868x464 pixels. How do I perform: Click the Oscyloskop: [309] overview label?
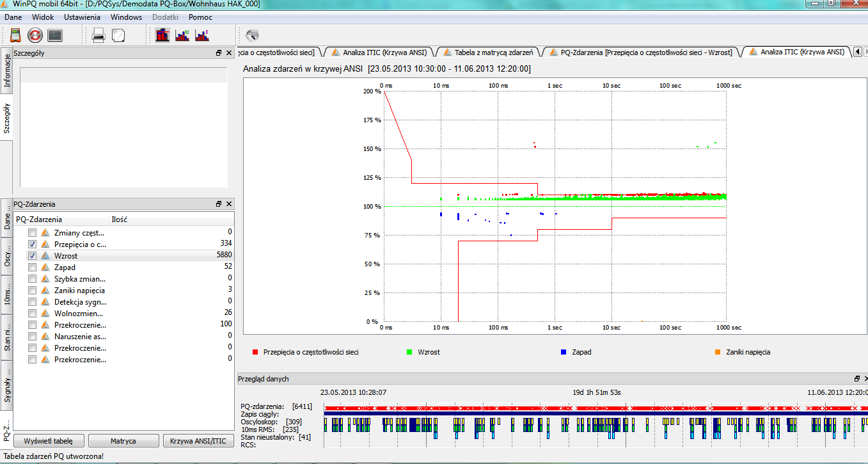tap(272, 422)
